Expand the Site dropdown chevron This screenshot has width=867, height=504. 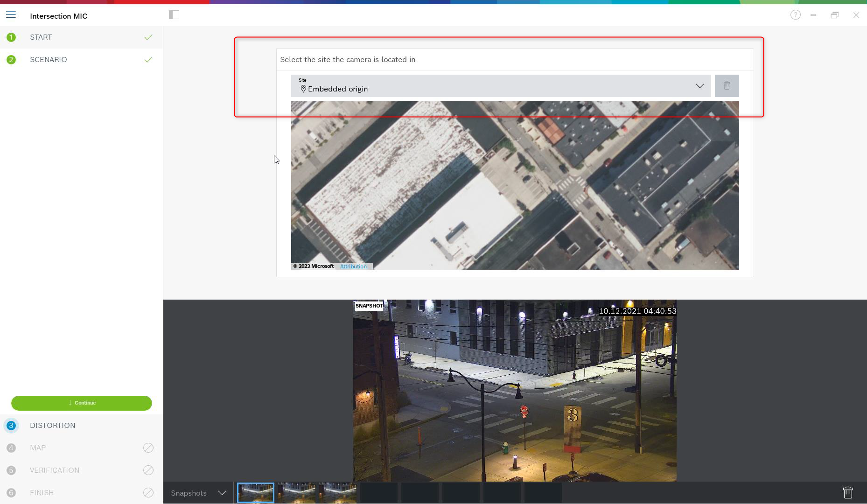699,86
